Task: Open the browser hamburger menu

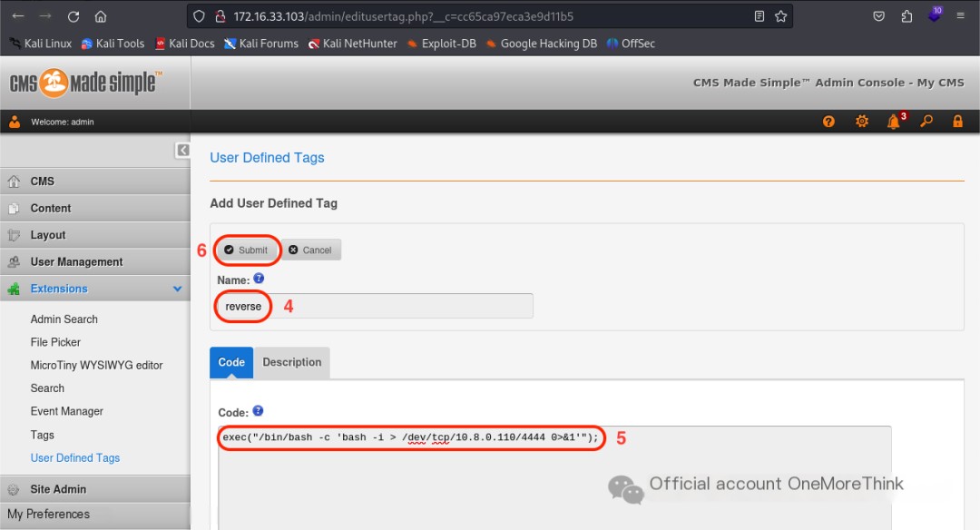Action: pyautogui.click(x=961, y=16)
